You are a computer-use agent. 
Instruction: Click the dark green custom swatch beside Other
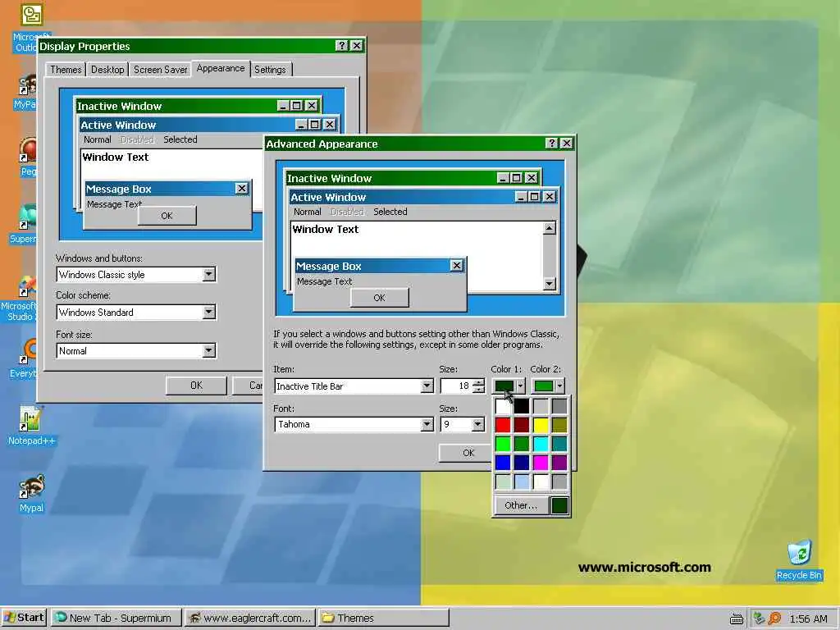(559, 505)
